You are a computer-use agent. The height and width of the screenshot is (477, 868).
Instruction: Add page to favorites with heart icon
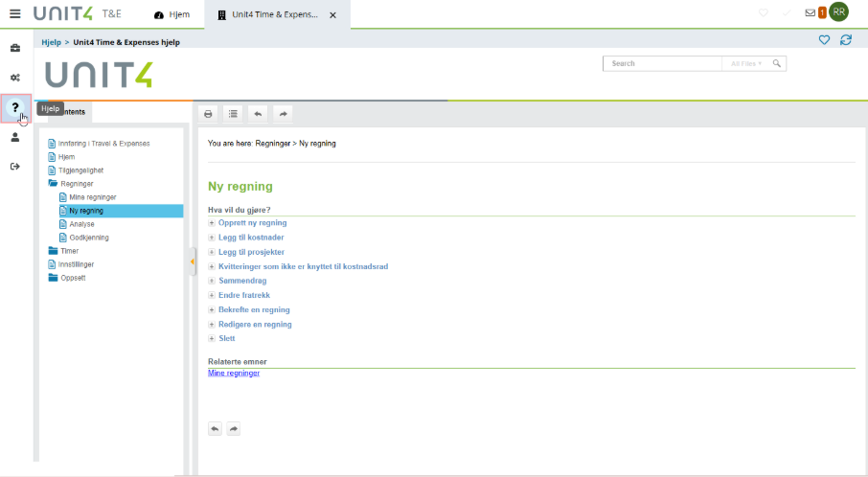coord(824,39)
